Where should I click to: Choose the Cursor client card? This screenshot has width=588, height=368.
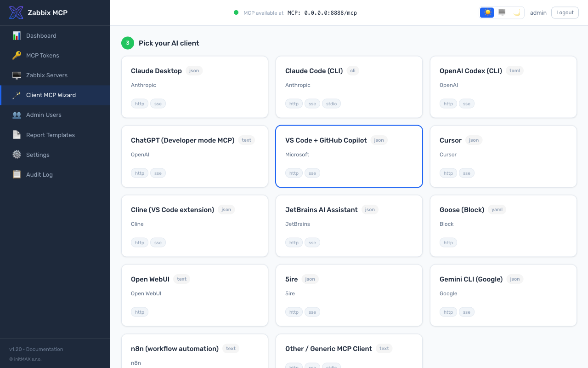coord(503,156)
